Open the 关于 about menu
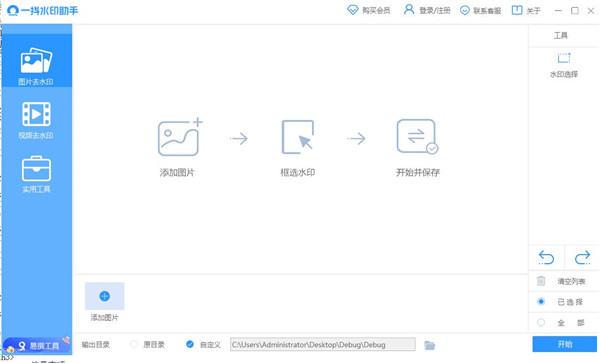Image resolution: width=600 pixels, height=363 pixels. point(533,11)
